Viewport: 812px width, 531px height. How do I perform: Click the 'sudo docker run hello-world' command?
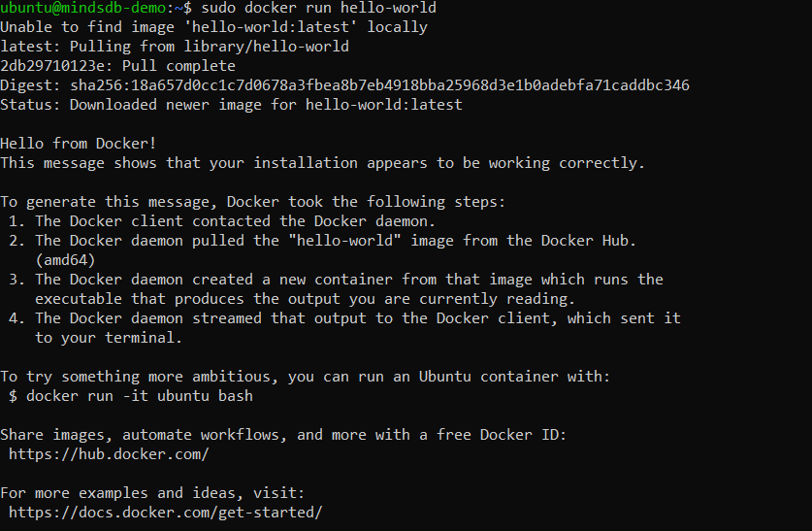coord(310,8)
